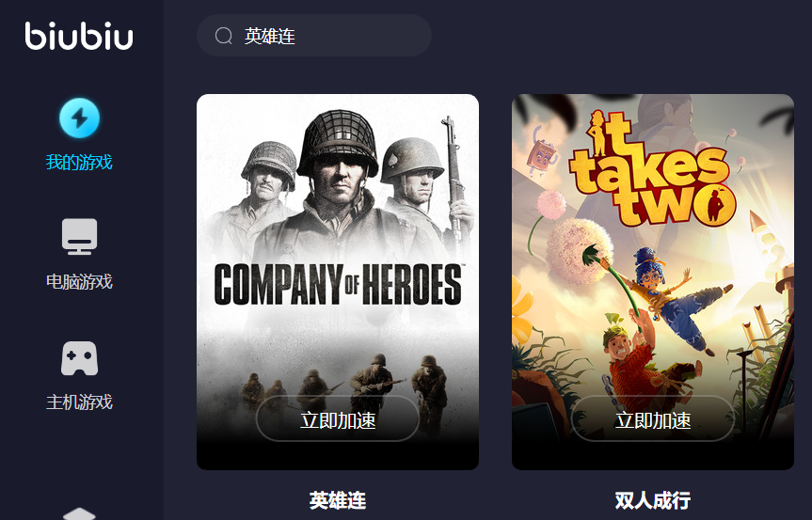Click the 双人成行 game title
The image size is (812, 520).
click(x=652, y=500)
